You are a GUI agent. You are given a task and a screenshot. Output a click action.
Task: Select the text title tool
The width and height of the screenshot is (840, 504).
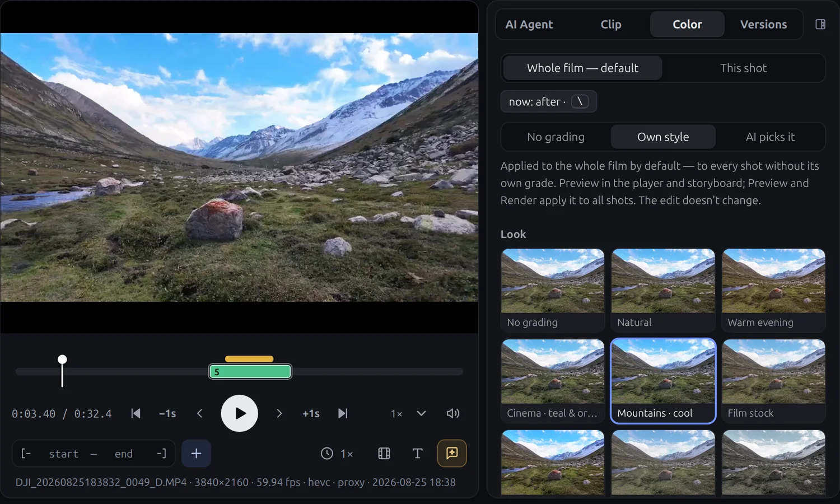point(417,454)
